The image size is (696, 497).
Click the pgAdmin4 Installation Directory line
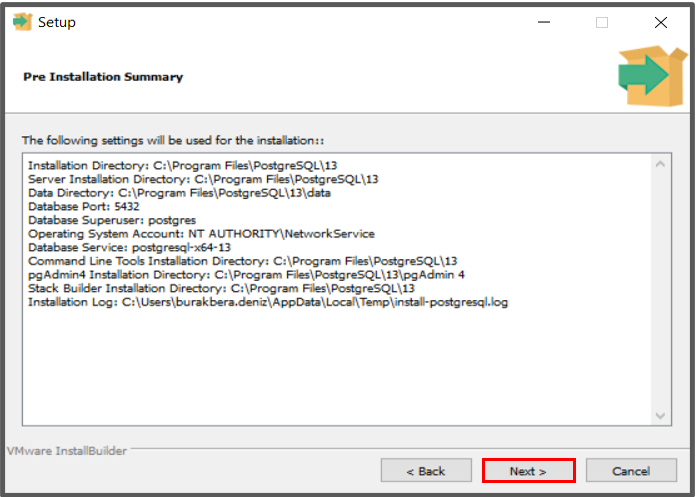click(246, 275)
